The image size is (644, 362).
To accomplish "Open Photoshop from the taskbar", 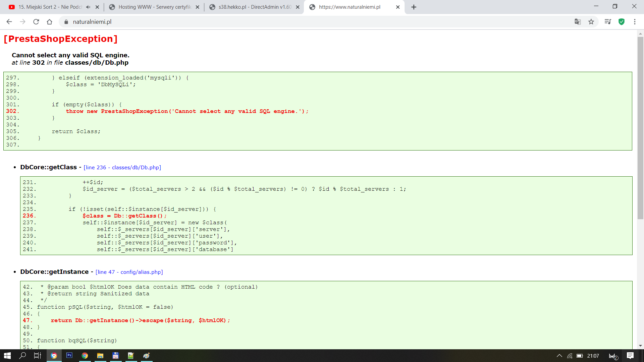I will [69, 355].
